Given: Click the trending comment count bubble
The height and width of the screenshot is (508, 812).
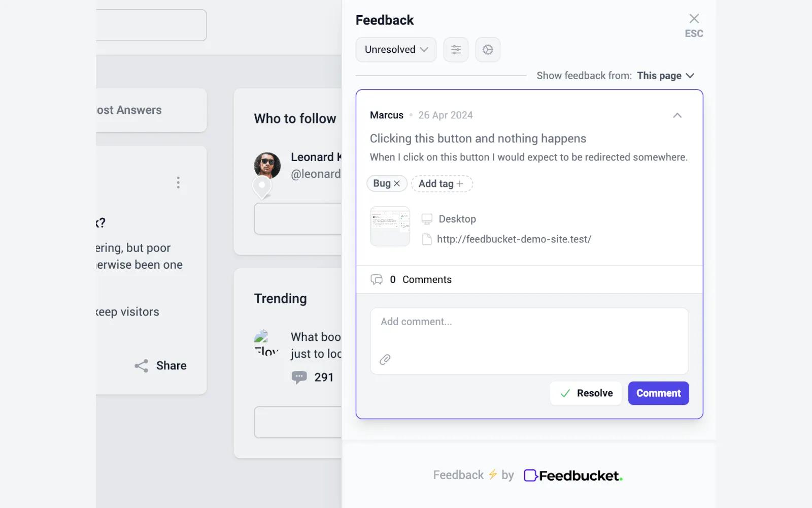Looking at the screenshot, I should click(x=299, y=377).
